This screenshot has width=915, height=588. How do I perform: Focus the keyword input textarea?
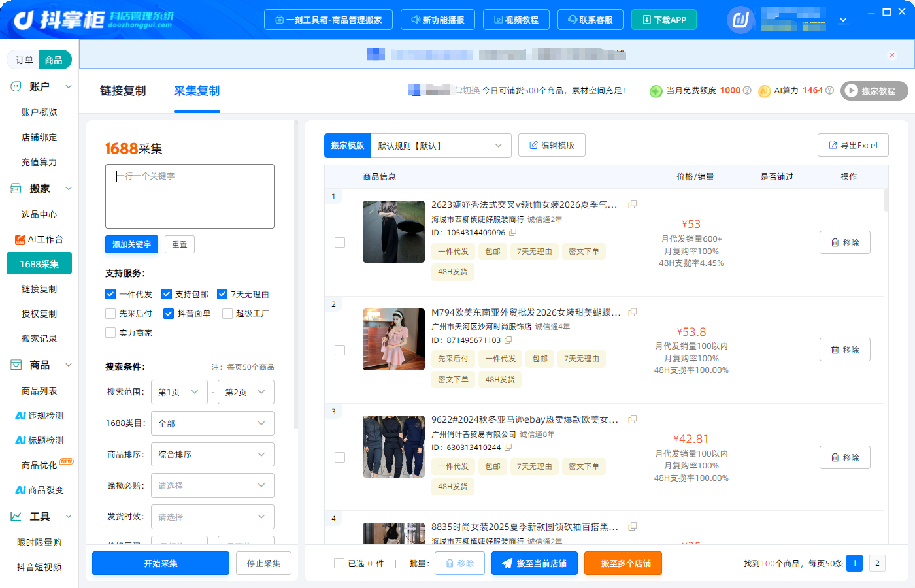[x=190, y=196]
